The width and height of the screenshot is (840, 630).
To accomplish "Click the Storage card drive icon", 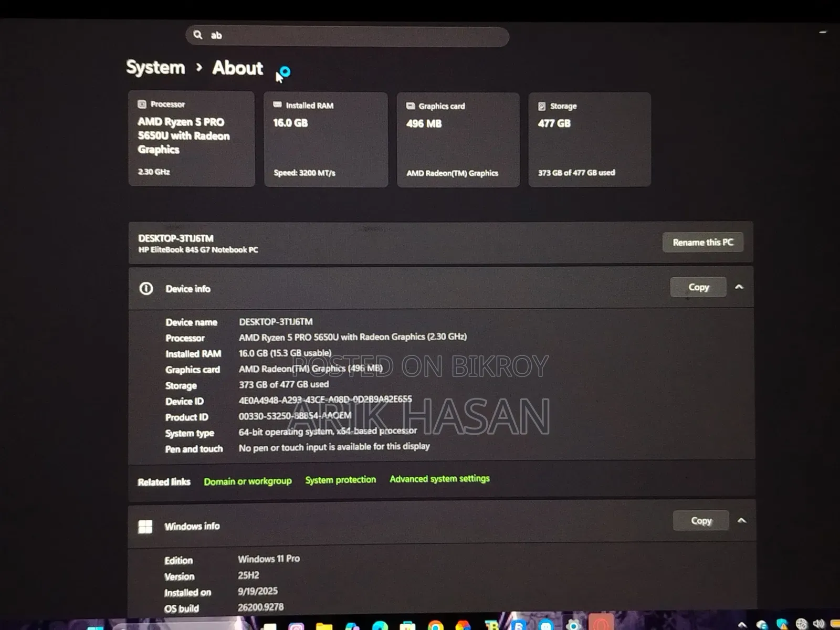I will click(x=542, y=106).
